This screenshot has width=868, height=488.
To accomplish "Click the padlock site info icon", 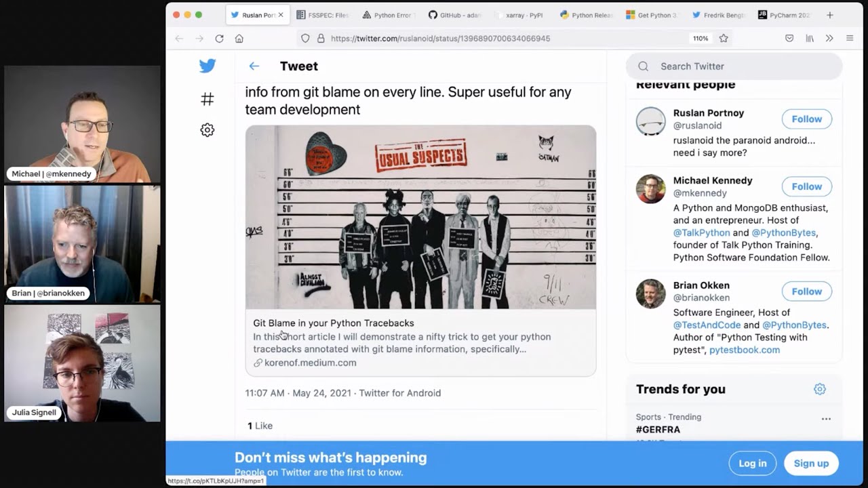I will 321,39.
